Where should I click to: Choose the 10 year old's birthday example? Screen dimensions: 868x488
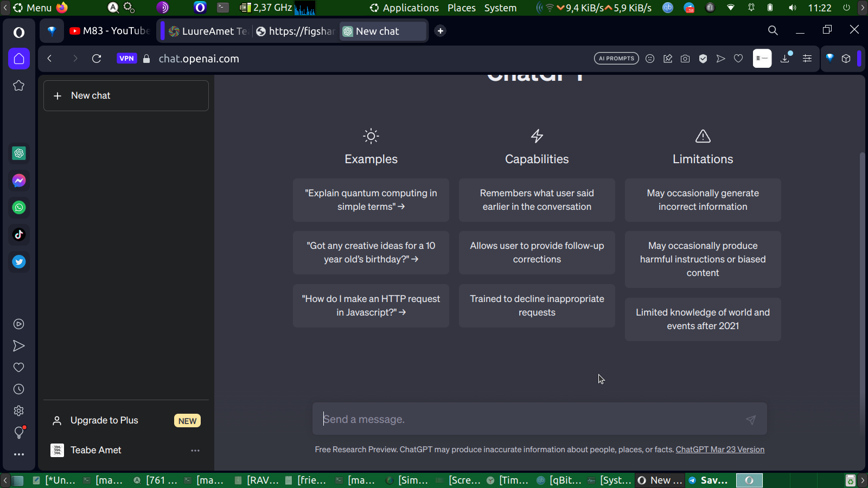371,253
